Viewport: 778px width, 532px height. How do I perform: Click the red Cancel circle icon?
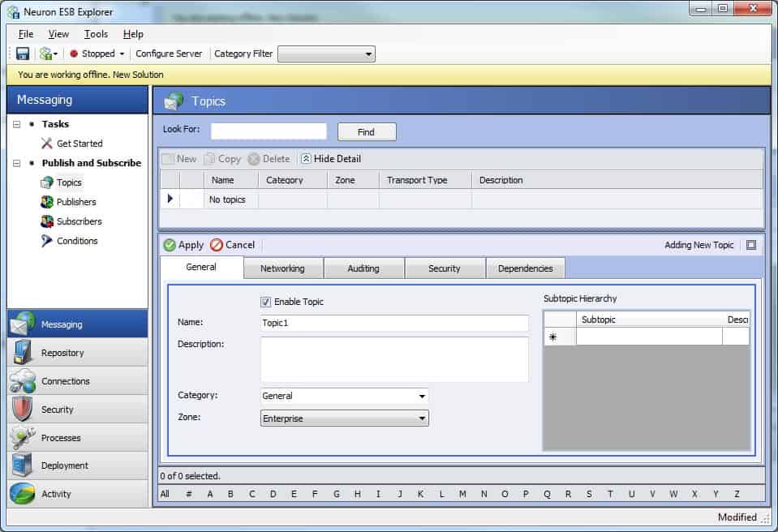pos(217,245)
